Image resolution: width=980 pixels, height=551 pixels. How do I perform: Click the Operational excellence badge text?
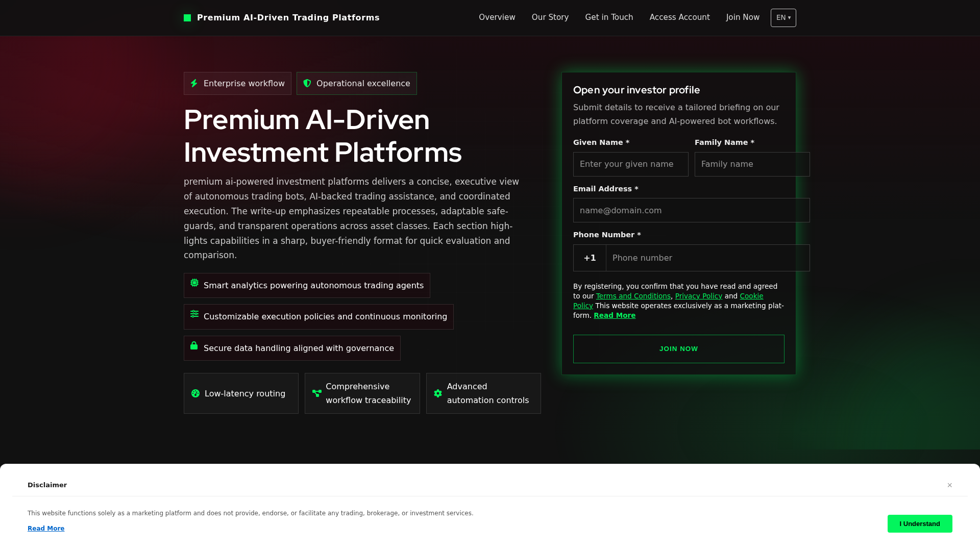(363, 83)
